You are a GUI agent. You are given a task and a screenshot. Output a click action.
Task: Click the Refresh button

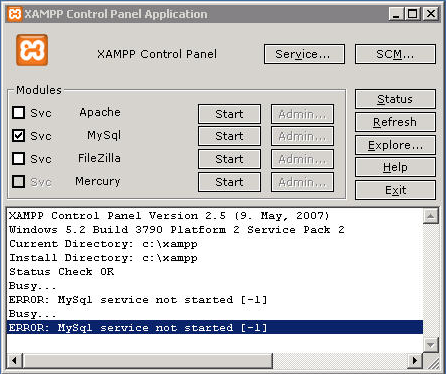(395, 122)
